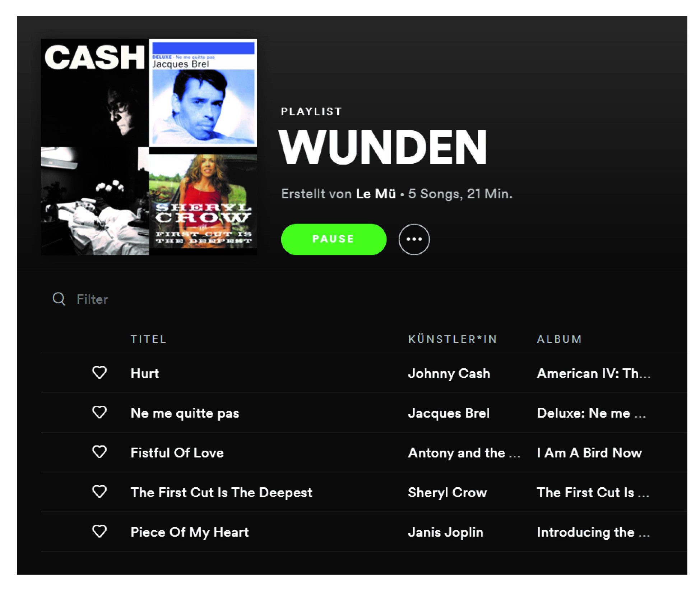This screenshot has width=700, height=589.
Task: Click the green PAUSE button
Action: (333, 239)
